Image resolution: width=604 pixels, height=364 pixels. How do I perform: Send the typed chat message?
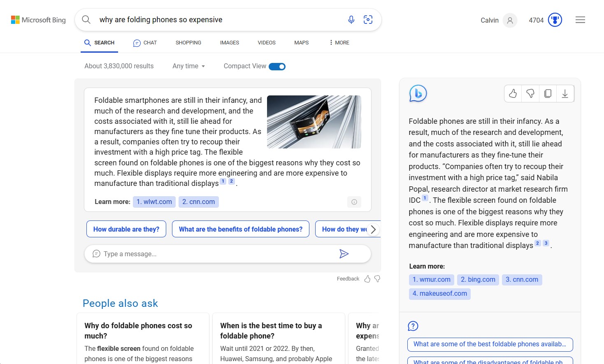click(344, 254)
